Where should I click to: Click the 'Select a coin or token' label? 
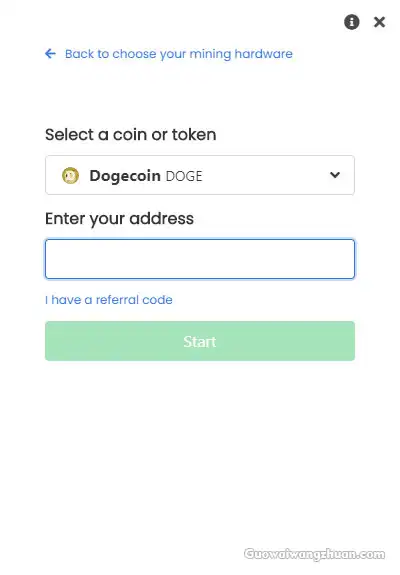point(131,135)
